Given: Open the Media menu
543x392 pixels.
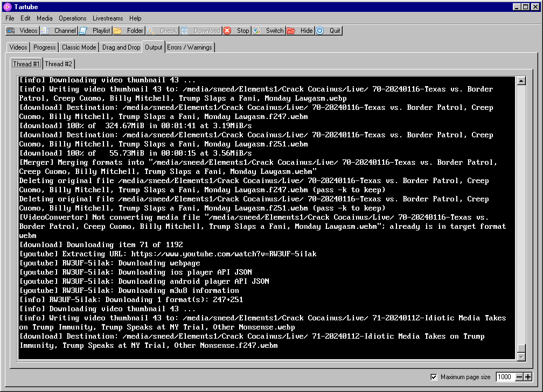Looking at the screenshot, I should (x=45, y=18).
